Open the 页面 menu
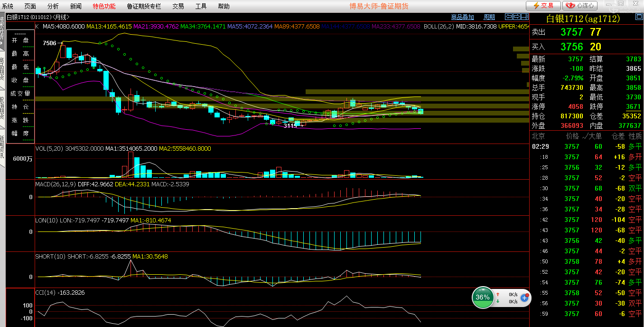 coord(30,6)
